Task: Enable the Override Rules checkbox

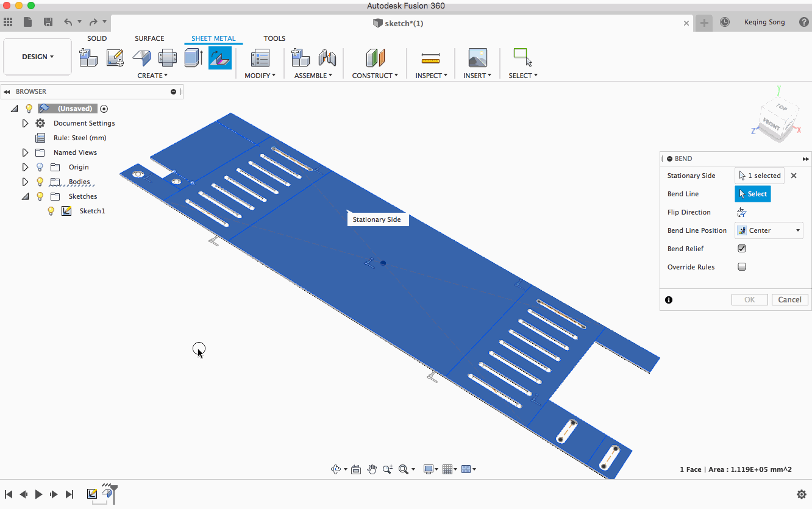Action: (742, 267)
